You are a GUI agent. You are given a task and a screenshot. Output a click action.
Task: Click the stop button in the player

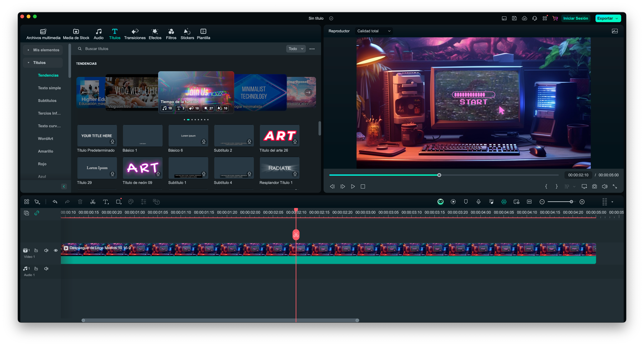click(363, 186)
